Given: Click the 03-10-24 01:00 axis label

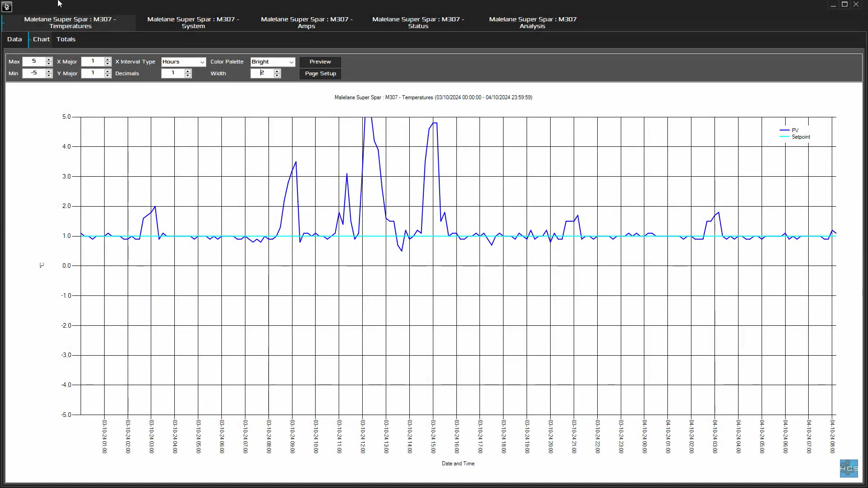Looking at the screenshot, I should [104, 436].
